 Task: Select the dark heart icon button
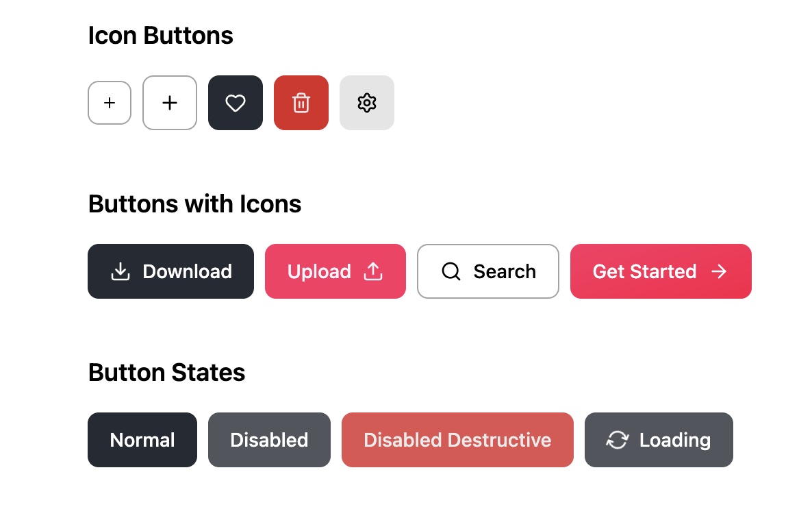236,103
